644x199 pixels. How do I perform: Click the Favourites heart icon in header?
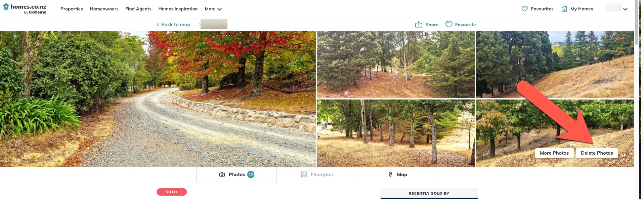[x=525, y=9]
